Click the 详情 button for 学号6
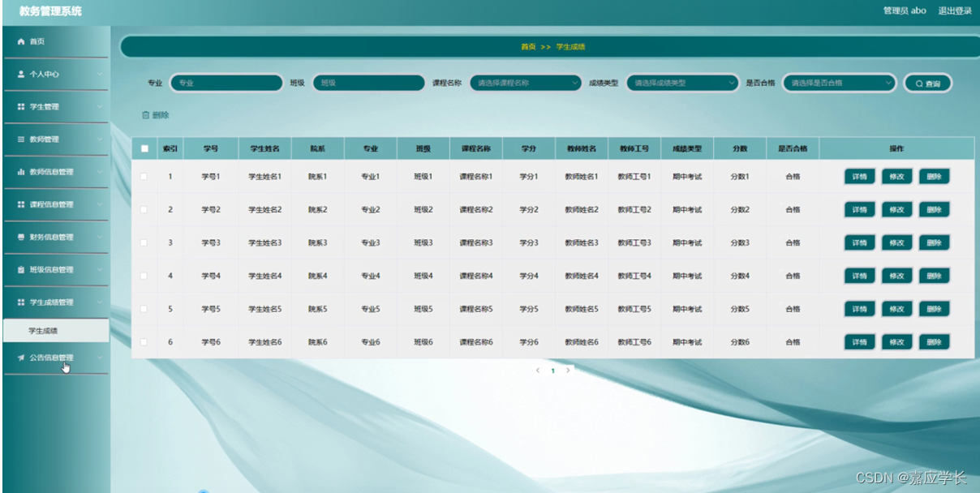 [860, 342]
